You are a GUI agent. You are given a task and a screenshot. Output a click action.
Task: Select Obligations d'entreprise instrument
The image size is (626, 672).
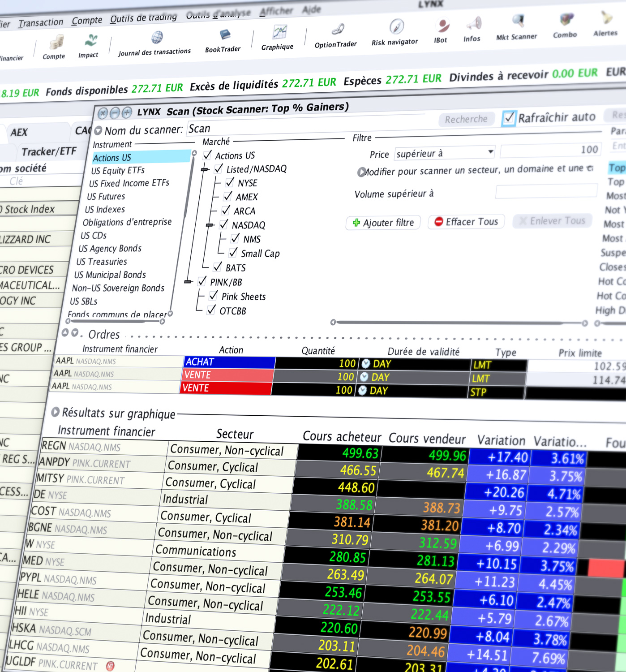(x=127, y=222)
